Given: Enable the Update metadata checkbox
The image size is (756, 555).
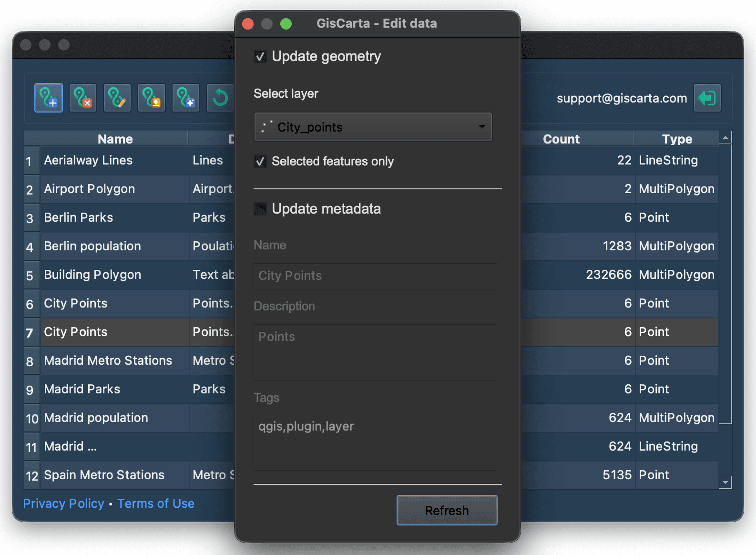Looking at the screenshot, I should click(x=260, y=209).
